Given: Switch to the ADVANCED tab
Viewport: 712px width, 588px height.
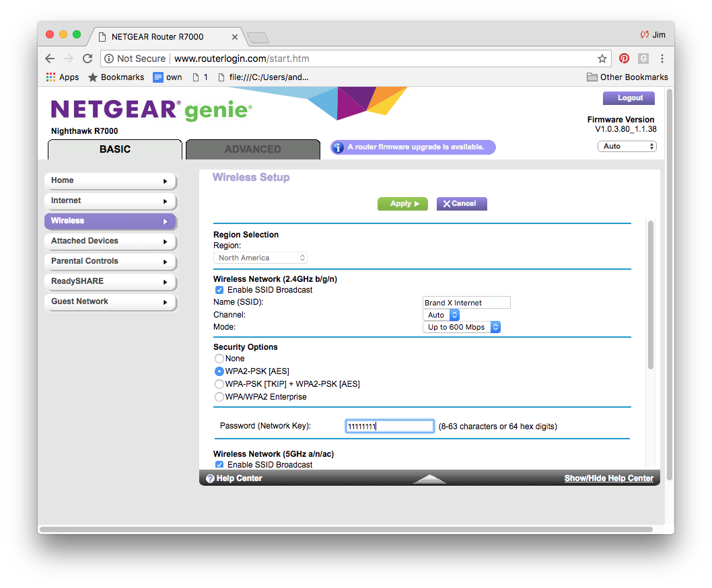Looking at the screenshot, I should click(x=253, y=149).
